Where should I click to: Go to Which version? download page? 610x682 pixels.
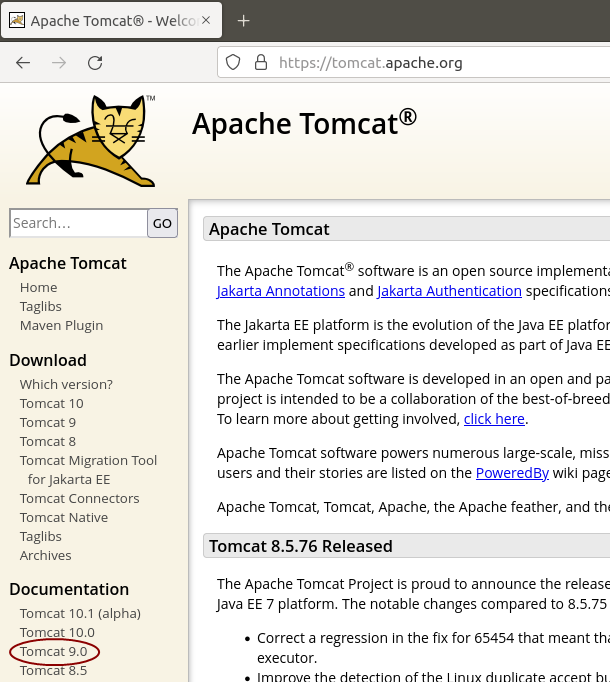(x=66, y=384)
